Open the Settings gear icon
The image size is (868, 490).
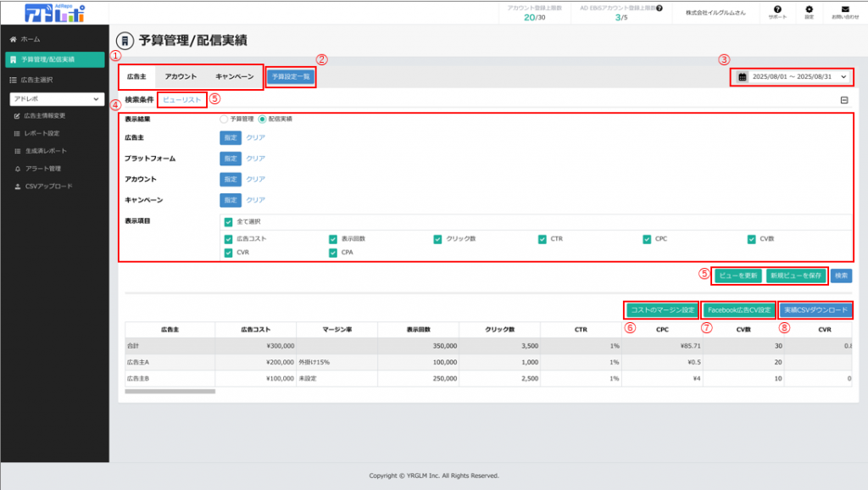pos(809,9)
